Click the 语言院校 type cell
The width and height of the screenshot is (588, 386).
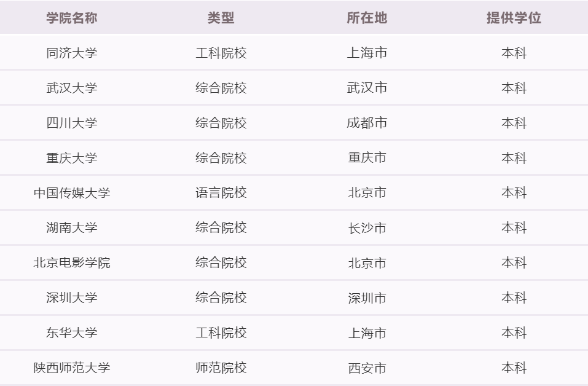coord(221,193)
